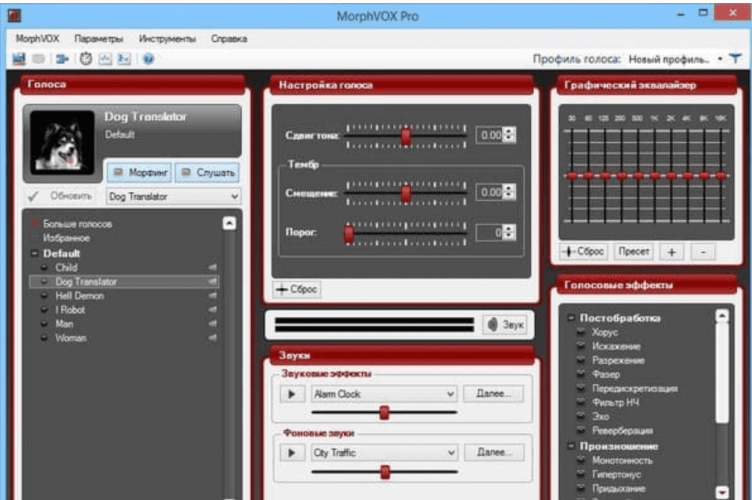Toggle the Морфинг button
Screen dimensions: 752x500
pyautogui.click(x=140, y=172)
